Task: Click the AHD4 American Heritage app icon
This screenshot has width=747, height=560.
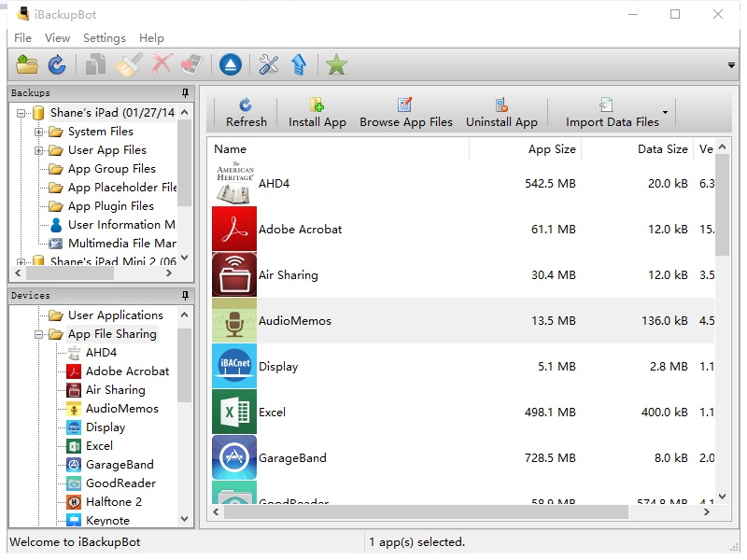Action: [234, 183]
